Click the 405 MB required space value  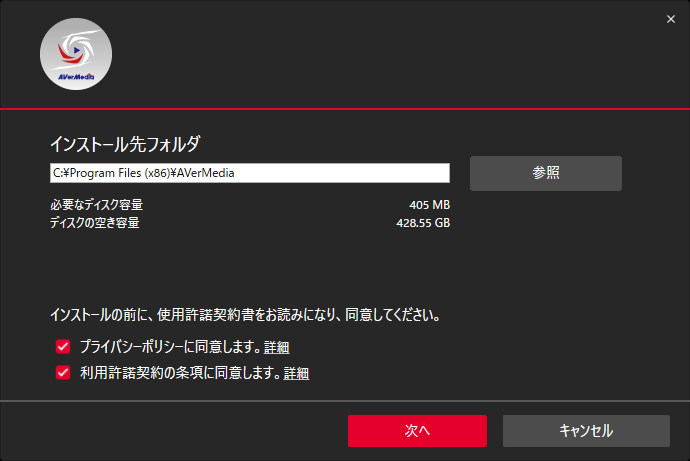429,205
